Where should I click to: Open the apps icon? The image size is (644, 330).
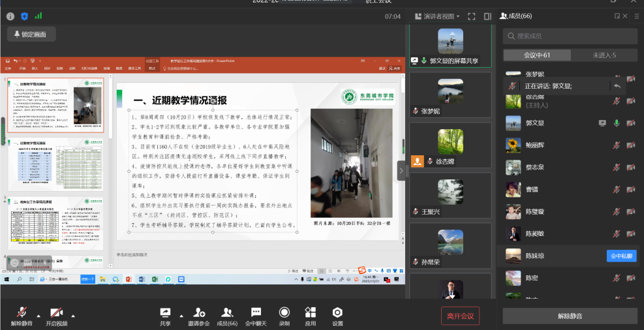(311, 313)
